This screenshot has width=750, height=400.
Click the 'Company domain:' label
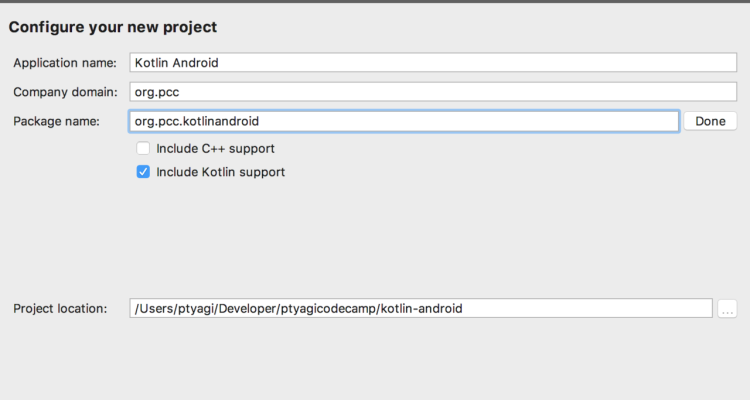pos(66,92)
